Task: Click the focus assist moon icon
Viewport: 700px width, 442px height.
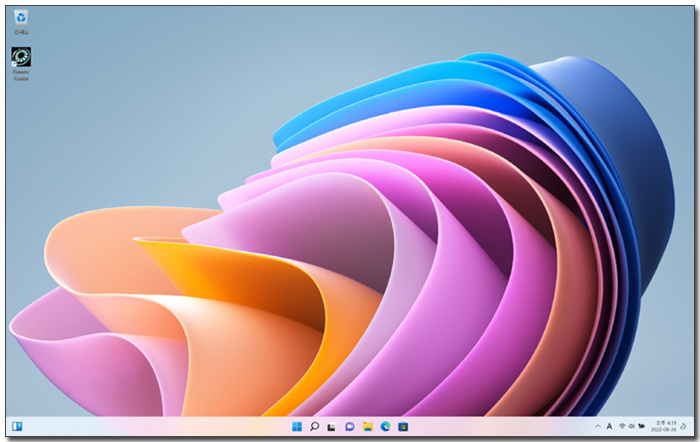Action: (x=683, y=427)
